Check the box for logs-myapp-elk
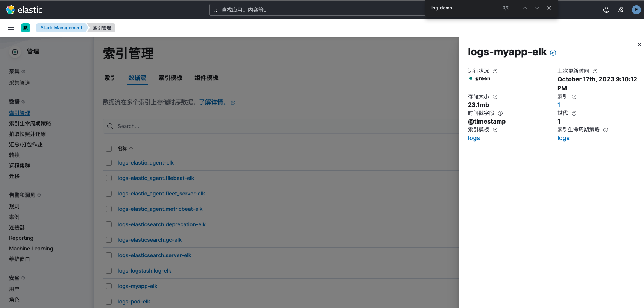The height and width of the screenshot is (308, 644). 109,286
